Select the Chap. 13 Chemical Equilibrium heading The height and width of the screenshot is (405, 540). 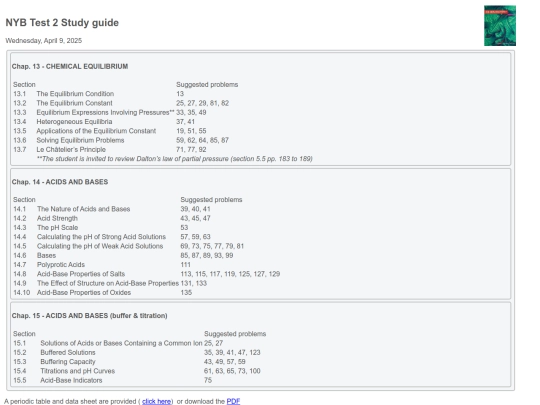tap(70, 66)
